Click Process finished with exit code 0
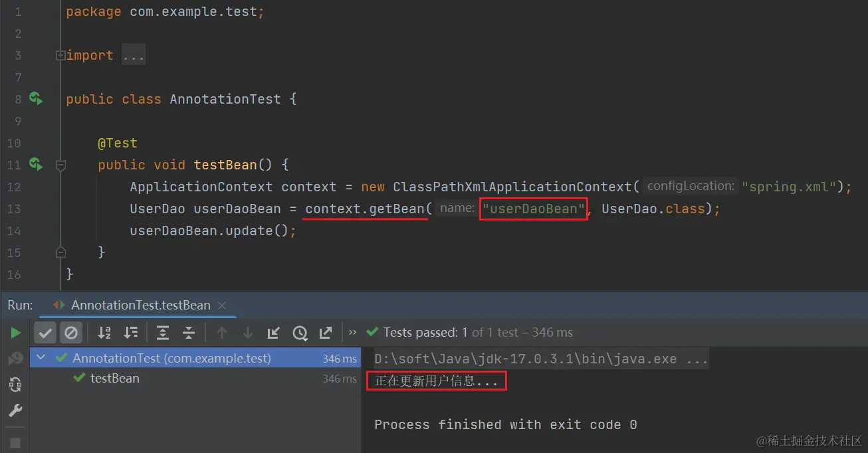The height and width of the screenshot is (453, 868). click(506, 424)
